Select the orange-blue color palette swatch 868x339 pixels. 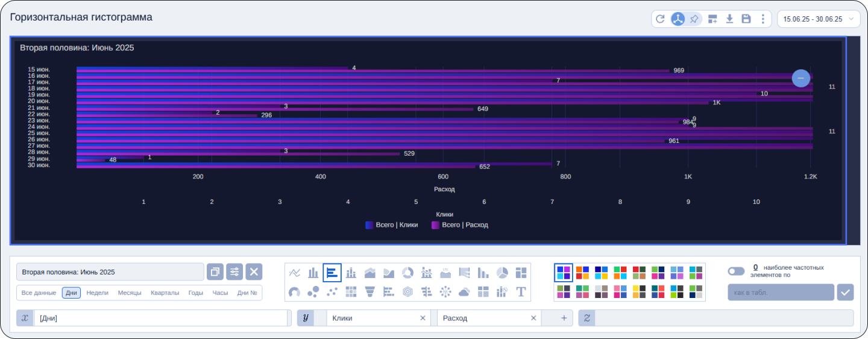pyautogui.click(x=582, y=273)
